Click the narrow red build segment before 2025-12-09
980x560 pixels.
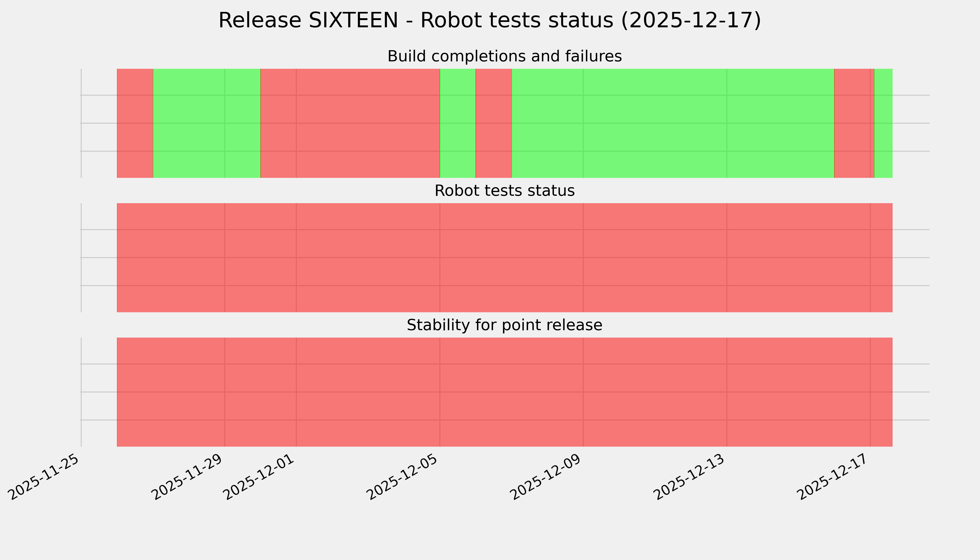tap(493, 123)
